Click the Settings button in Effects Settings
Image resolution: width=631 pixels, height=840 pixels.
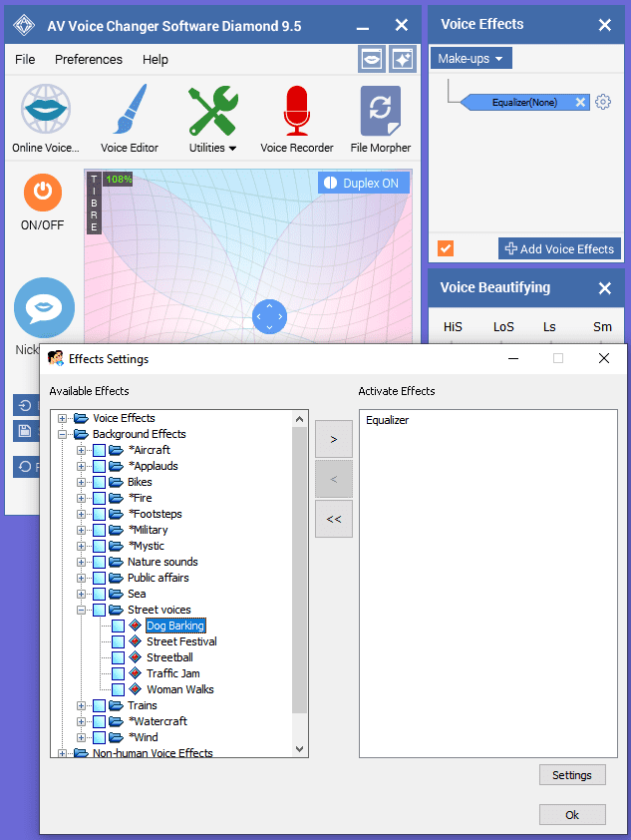pyautogui.click(x=572, y=775)
